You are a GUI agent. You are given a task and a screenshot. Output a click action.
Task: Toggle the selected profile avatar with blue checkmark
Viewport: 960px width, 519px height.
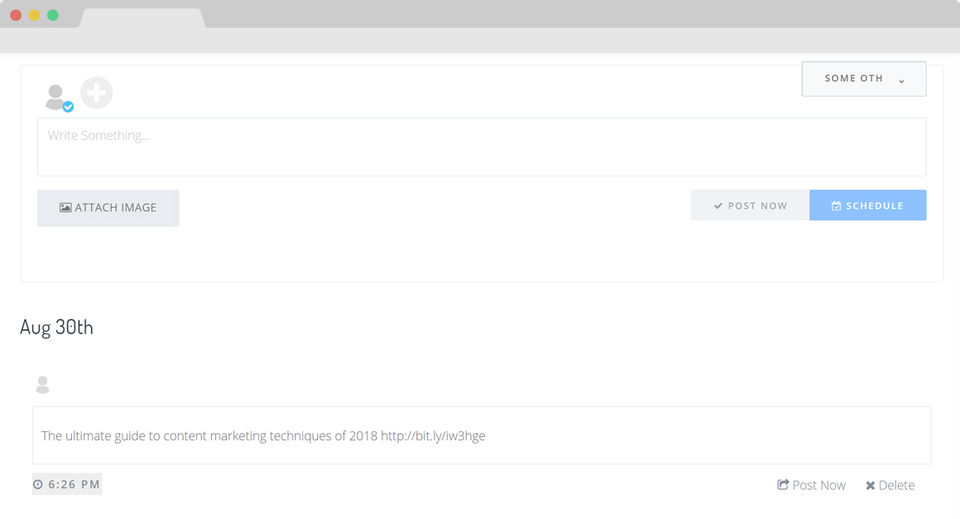pos(57,97)
